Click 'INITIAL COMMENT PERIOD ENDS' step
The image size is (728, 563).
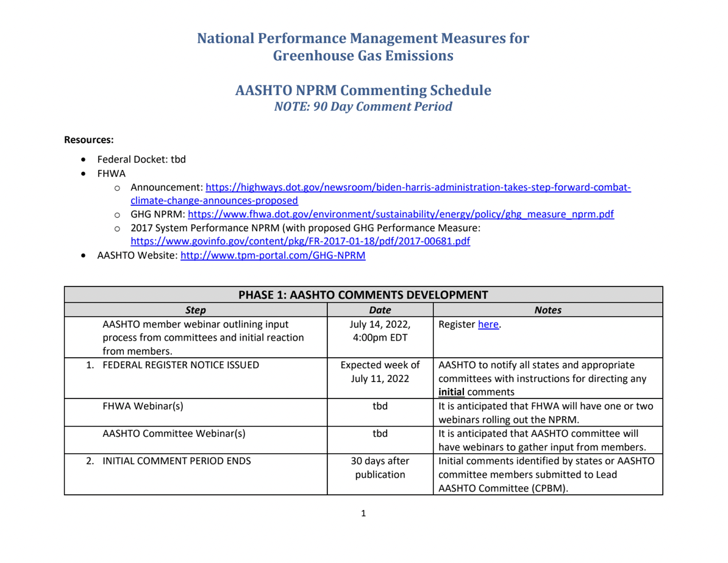(x=176, y=461)
